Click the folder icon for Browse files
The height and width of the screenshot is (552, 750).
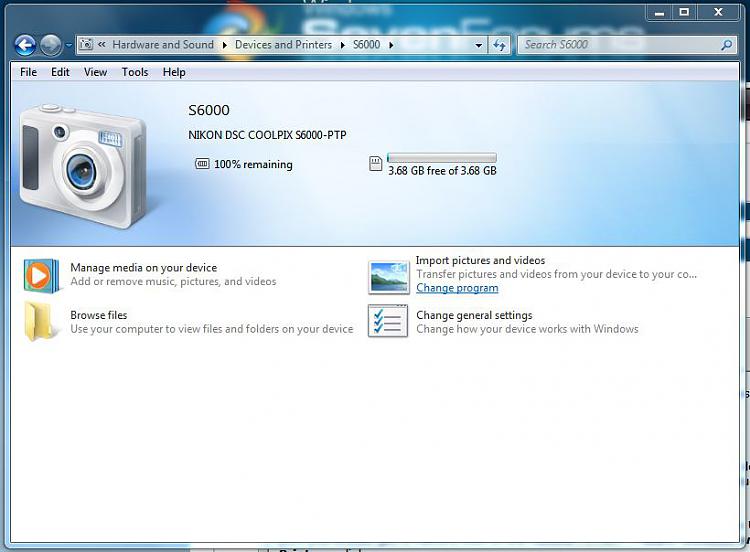[x=40, y=321]
